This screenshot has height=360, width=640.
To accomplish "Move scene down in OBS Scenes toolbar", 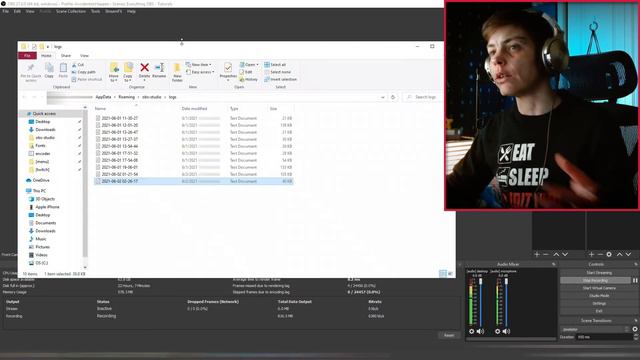I will [x=565, y=254].
